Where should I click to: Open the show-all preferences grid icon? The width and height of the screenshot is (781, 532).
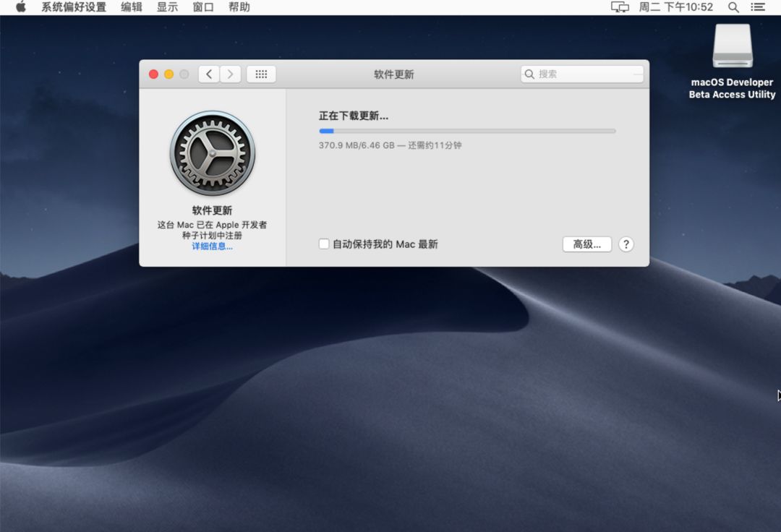coord(260,74)
